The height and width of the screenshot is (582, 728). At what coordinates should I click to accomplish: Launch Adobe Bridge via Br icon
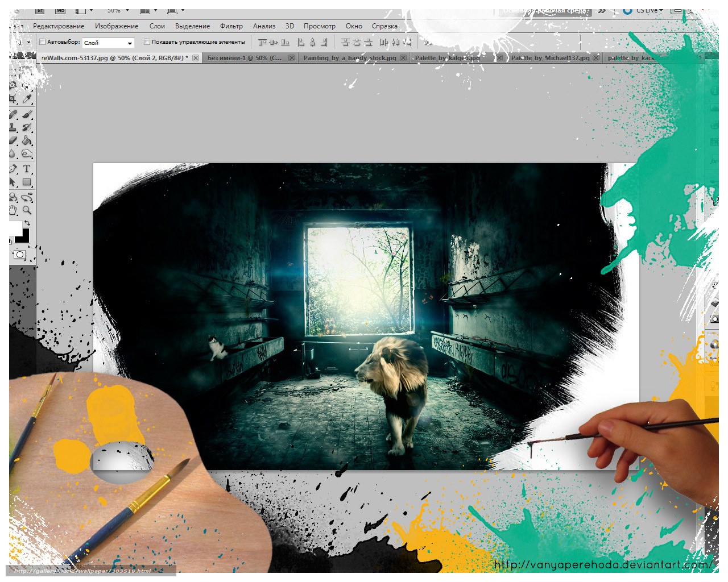coord(40,11)
